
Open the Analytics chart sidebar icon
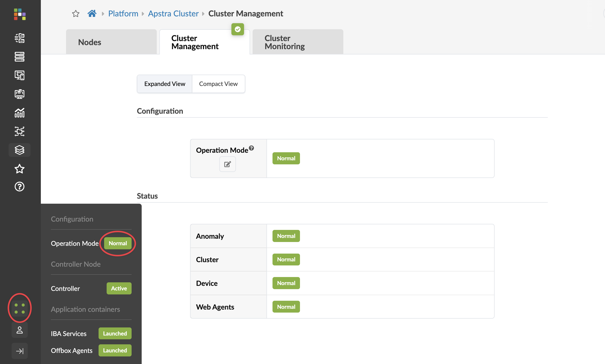click(20, 113)
